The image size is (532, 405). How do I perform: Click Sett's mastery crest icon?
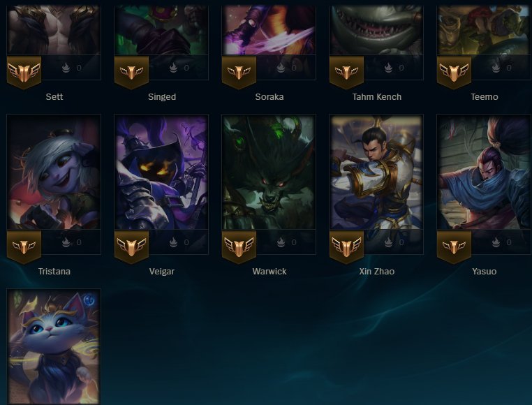(x=24, y=73)
